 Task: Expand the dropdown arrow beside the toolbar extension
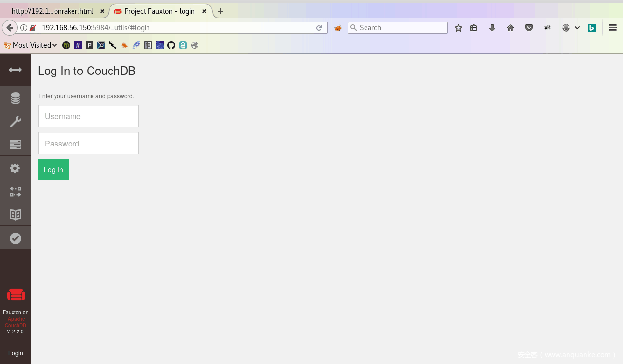(x=577, y=28)
